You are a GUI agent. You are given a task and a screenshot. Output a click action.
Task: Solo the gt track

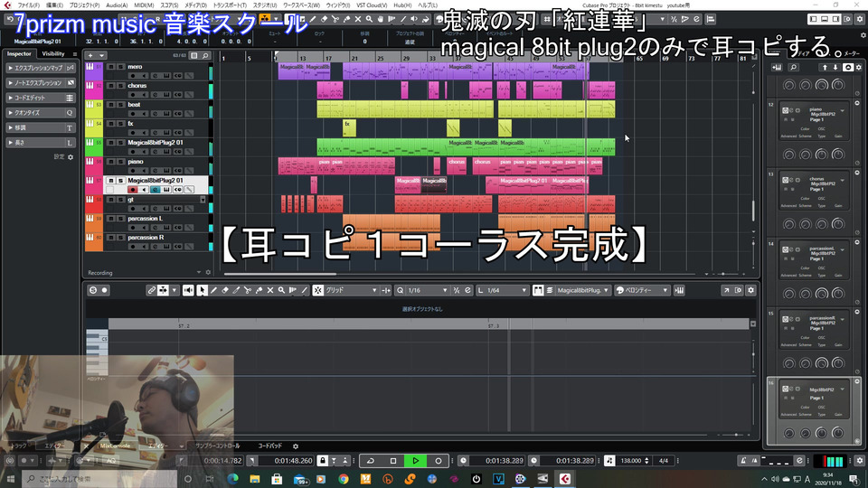click(x=120, y=200)
